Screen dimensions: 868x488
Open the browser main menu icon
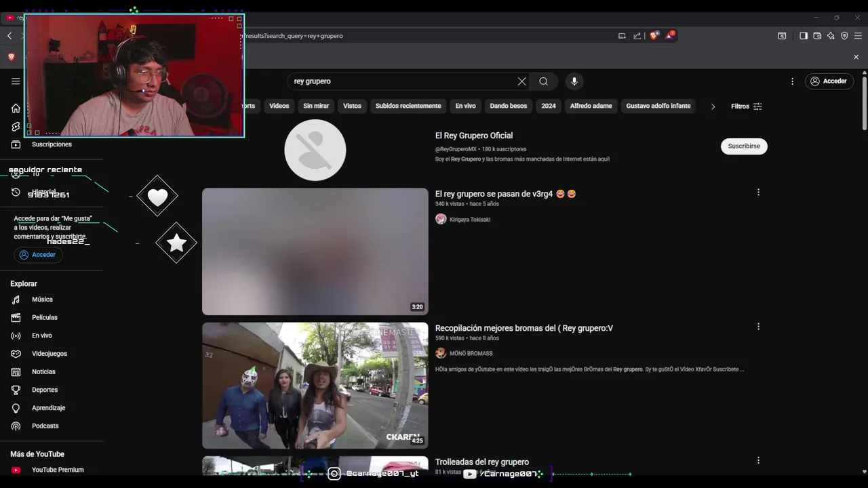click(858, 36)
